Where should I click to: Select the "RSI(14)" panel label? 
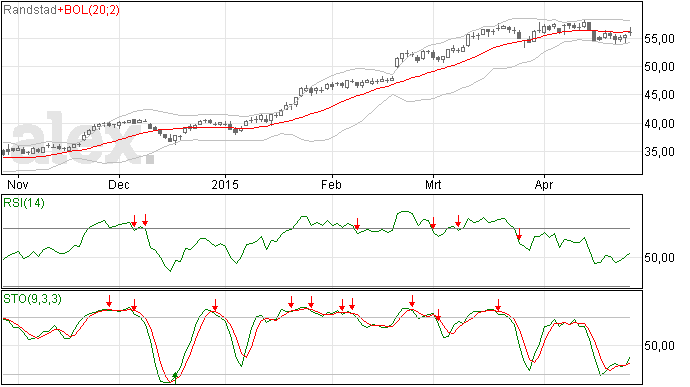(x=24, y=203)
